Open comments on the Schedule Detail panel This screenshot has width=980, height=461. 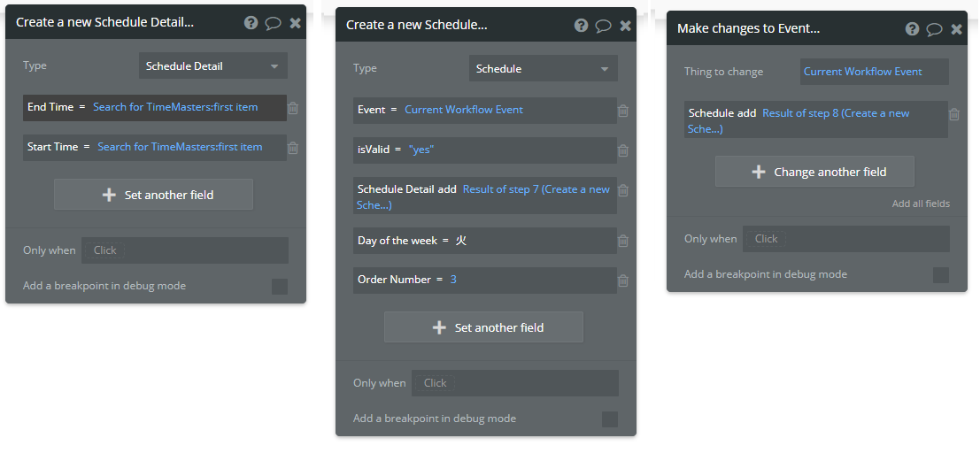click(273, 23)
